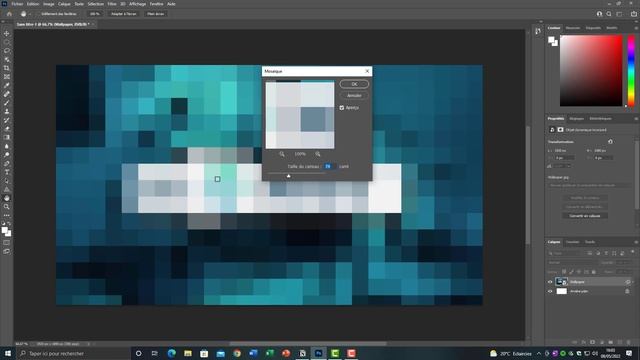Open the Filtre menu
The width and height of the screenshot is (640, 360).
pyautogui.click(x=112, y=4)
